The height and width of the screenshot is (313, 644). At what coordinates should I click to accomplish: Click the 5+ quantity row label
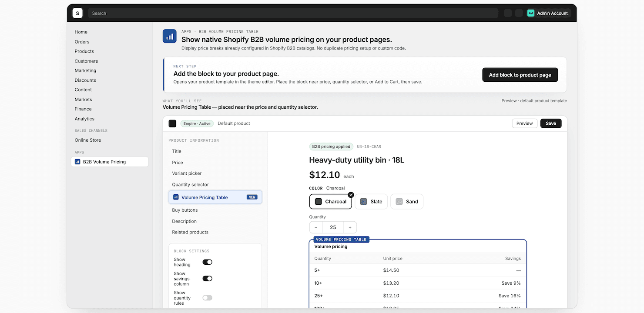point(317,270)
